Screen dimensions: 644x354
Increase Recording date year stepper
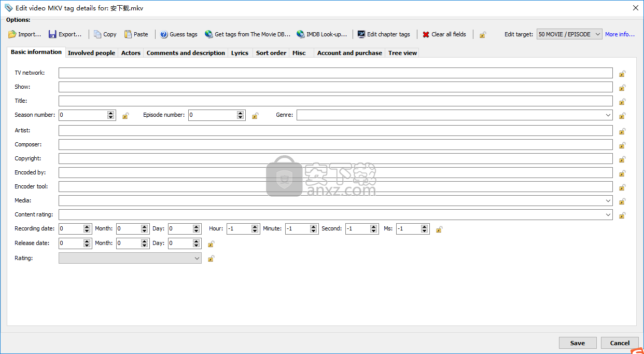tap(88, 226)
